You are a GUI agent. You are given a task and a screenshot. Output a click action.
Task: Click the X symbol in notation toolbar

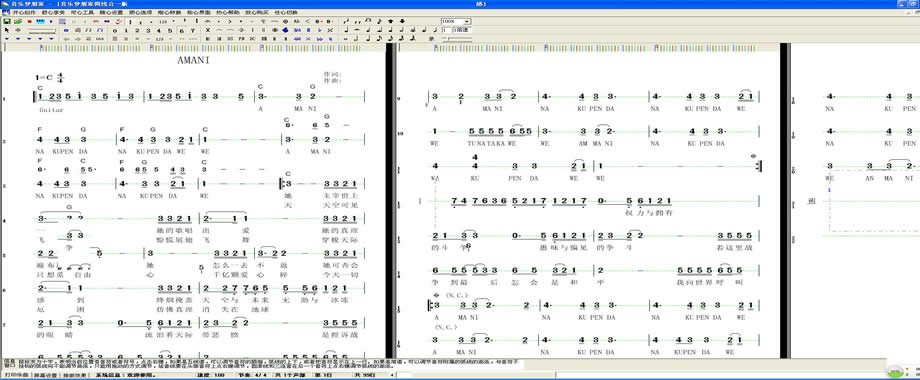coord(208,30)
